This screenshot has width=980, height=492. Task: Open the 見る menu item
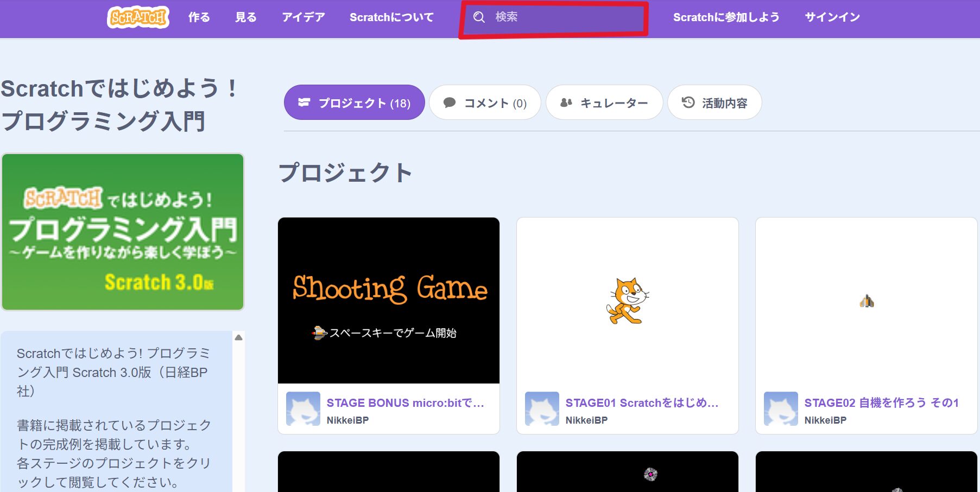[245, 17]
